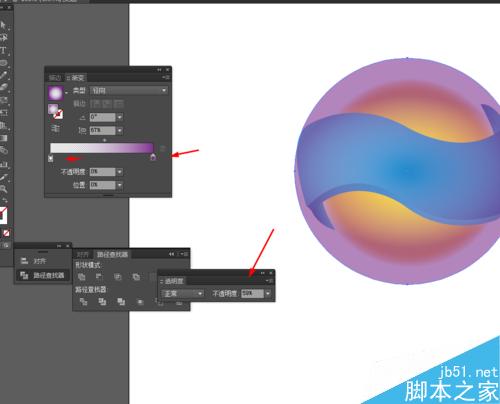
Task: Click the Crop pathfinder icon
Action: pyautogui.click(x=140, y=302)
